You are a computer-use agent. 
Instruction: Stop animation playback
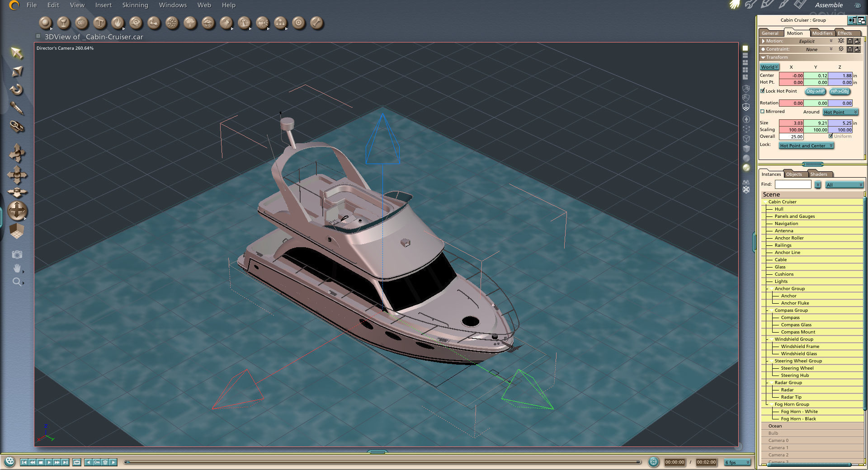(41, 462)
